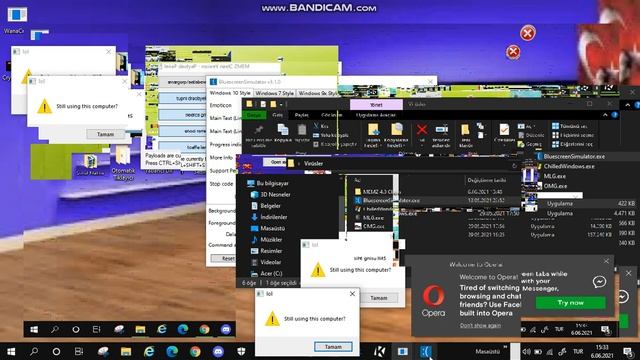Open Task View on the bottom taskbar
The image size is (640, 360).
tap(79, 351)
